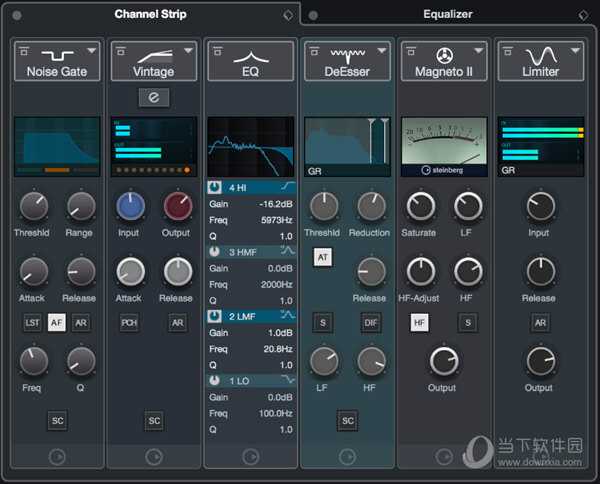Click the 4 HI Freq value 5973Hz
The image size is (600, 484).
click(x=277, y=220)
